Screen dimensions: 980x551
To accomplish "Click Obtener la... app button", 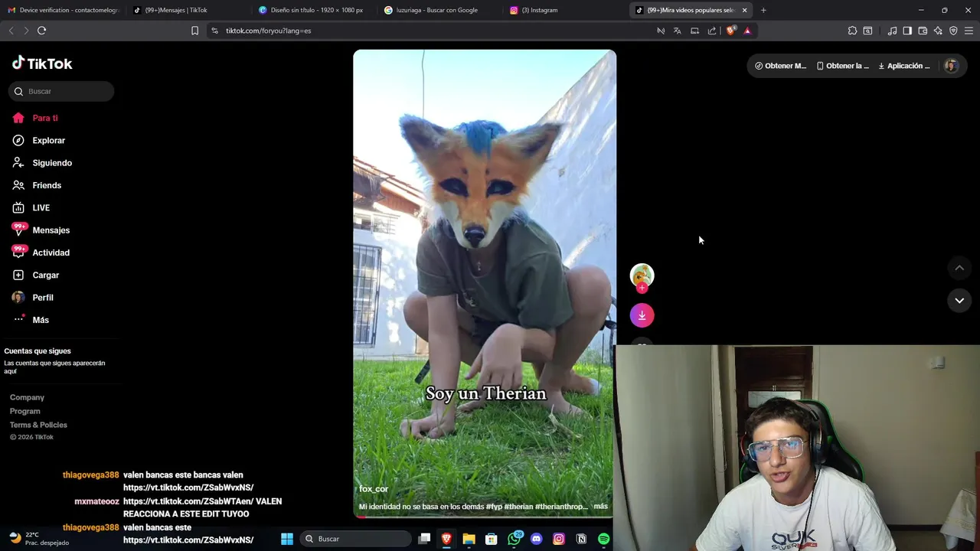I will [843, 66].
